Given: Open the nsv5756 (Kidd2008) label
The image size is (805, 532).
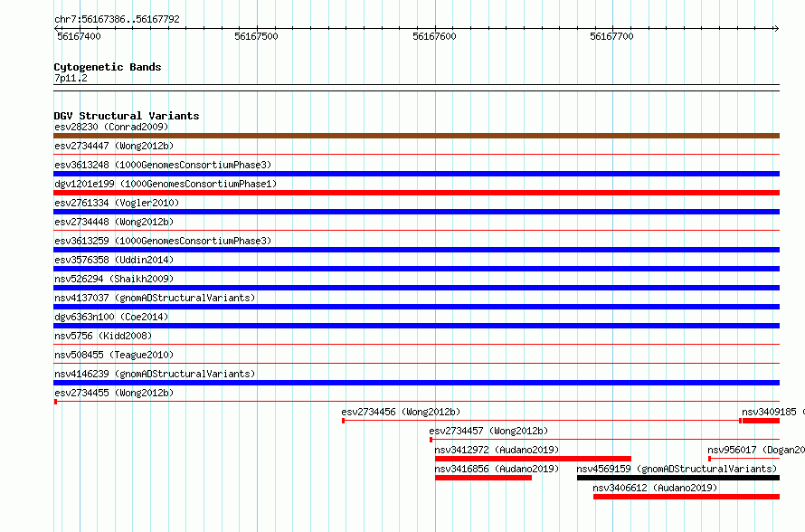Looking at the screenshot, I should (x=103, y=336).
